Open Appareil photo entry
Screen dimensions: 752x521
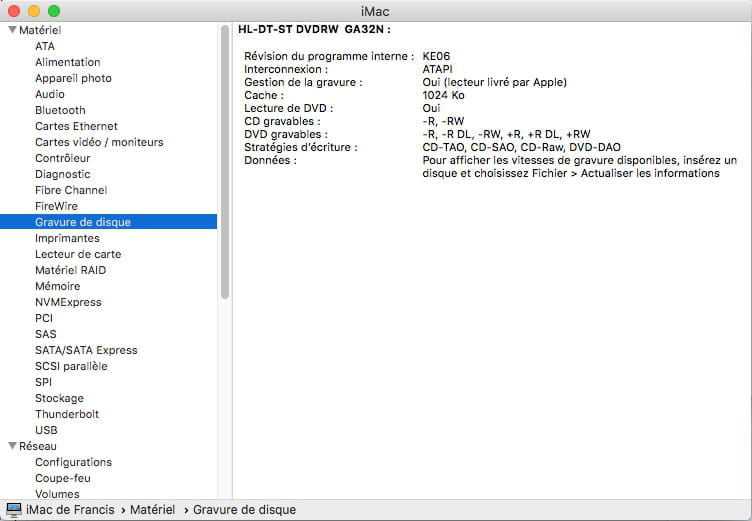pyautogui.click(x=73, y=78)
